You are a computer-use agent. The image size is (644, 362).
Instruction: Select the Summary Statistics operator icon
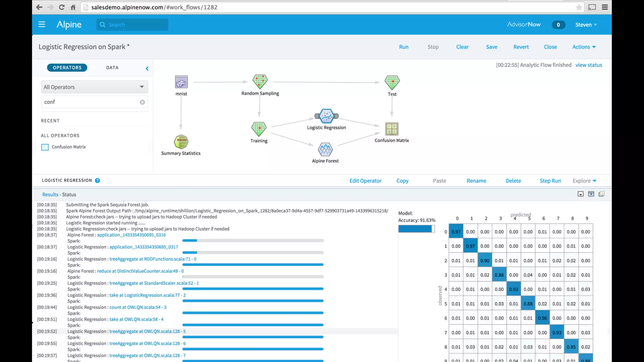(x=181, y=142)
